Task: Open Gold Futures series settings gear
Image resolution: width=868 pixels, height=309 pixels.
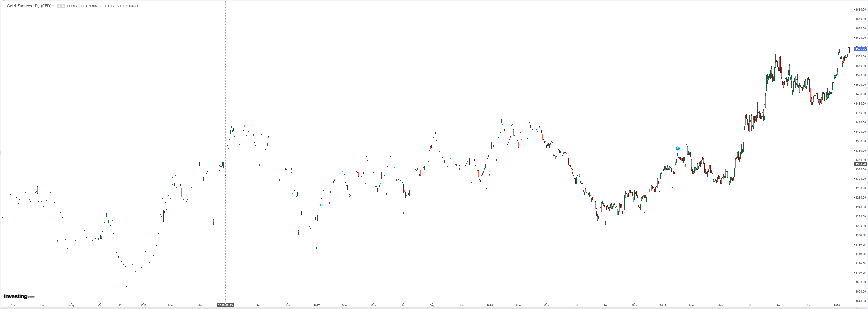Action: coord(63,6)
